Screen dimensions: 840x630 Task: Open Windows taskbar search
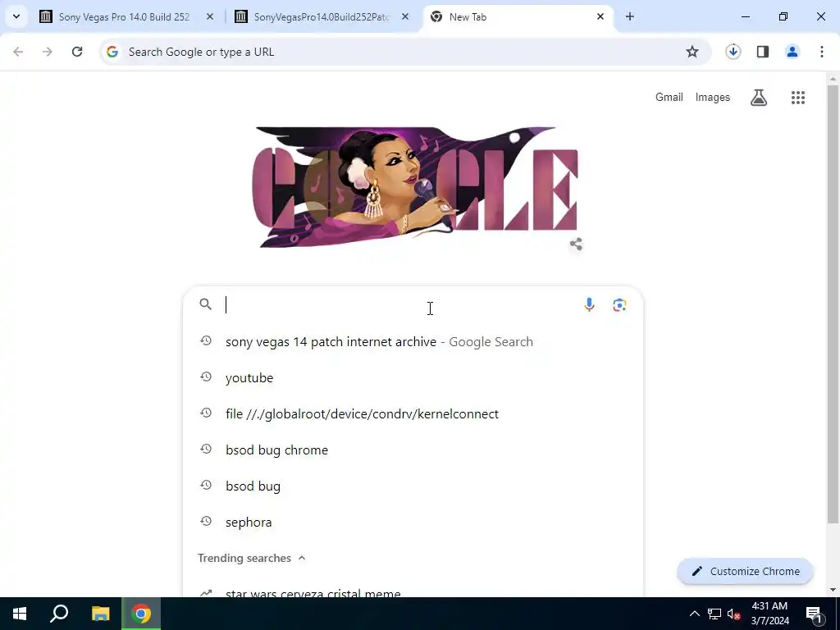[x=59, y=614]
